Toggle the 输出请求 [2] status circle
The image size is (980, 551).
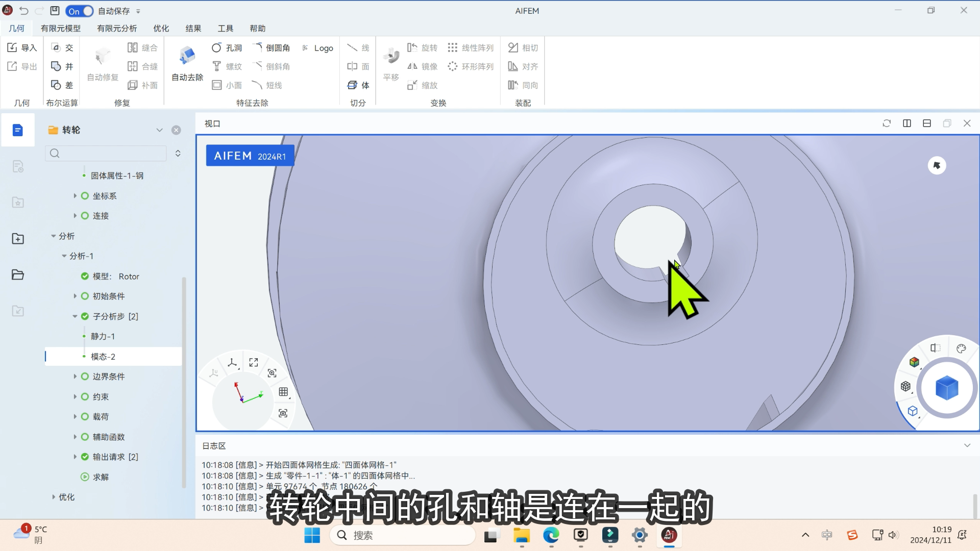(x=85, y=457)
